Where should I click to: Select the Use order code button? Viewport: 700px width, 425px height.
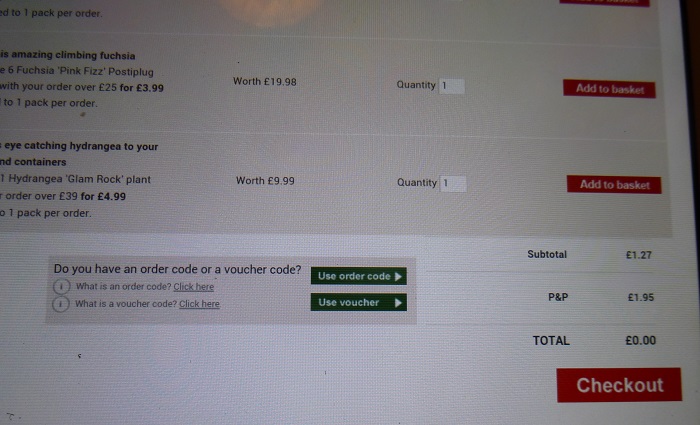358,276
